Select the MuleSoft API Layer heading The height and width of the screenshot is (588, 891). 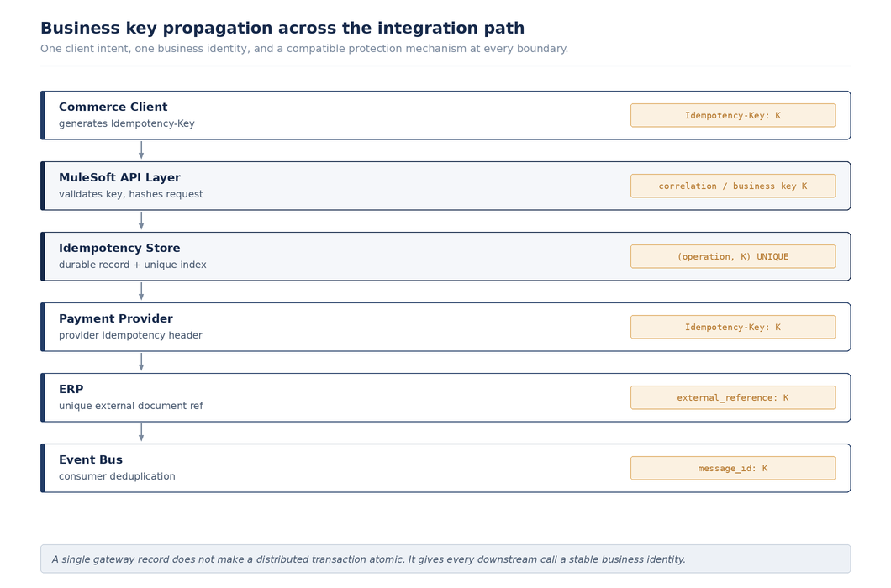pos(119,177)
